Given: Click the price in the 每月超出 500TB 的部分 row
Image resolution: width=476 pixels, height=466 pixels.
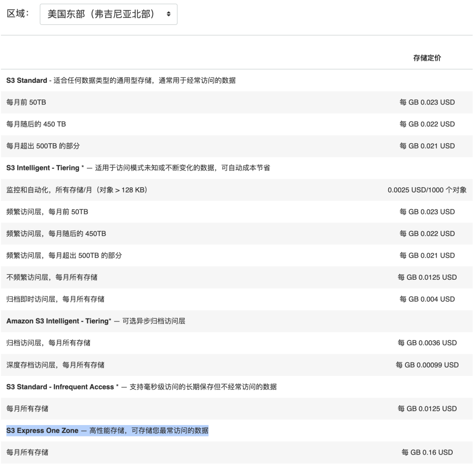Looking at the screenshot, I should [427, 146].
